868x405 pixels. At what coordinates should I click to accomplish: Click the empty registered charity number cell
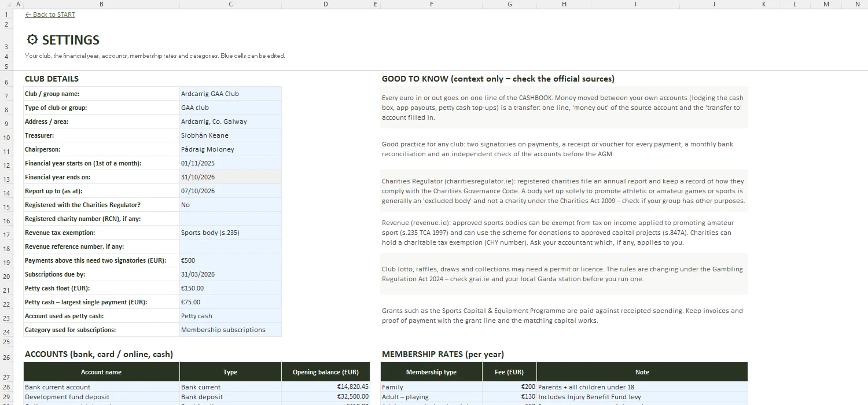tap(230, 219)
